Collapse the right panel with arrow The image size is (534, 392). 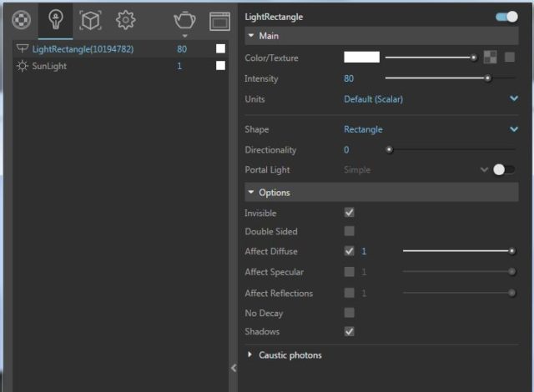pos(234,368)
